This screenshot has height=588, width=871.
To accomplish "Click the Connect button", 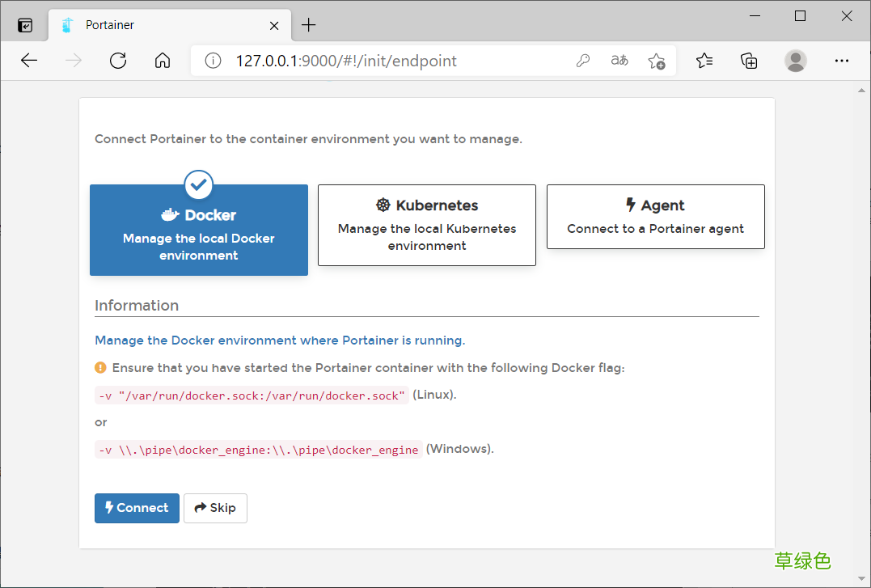I will click(137, 508).
